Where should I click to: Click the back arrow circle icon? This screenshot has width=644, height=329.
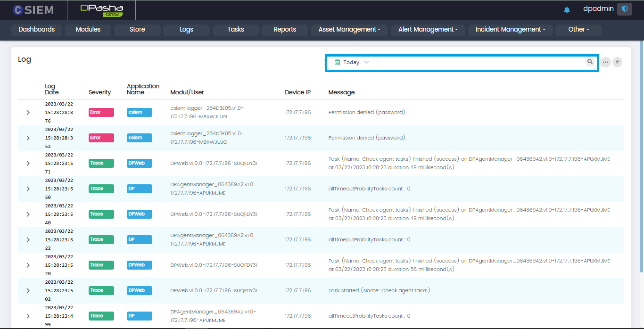tap(617, 62)
